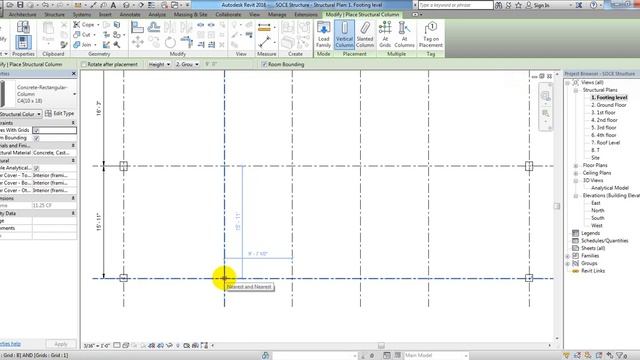Viewport: 640px width, 360px height.
Task: Open the level dropdown showing '2. Grou'
Action: (x=187, y=64)
